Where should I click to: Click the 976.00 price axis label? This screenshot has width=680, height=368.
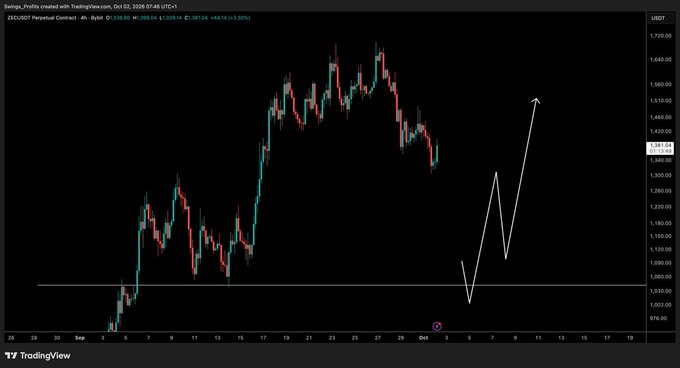(x=659, y=318)
